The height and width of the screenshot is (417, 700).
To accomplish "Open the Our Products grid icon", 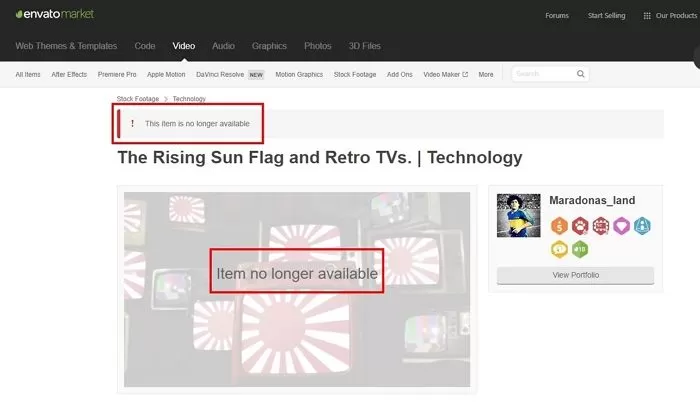I will [x=647, y=16].
